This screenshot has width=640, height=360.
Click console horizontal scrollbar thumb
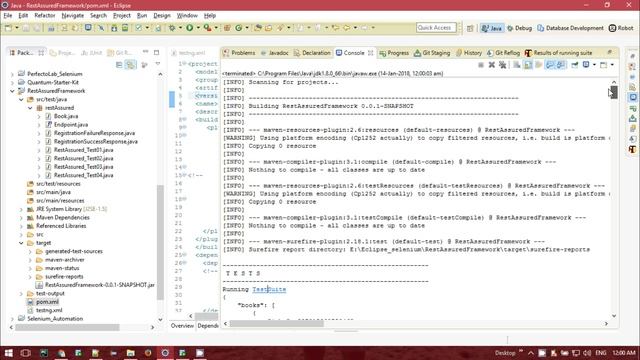pos(277,324)
